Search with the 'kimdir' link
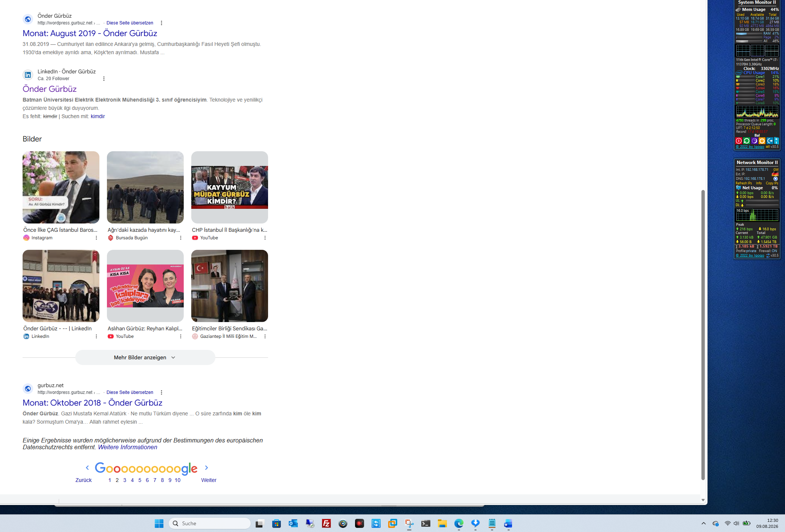This screenshot has height=532, width=785. pyautogui.click(x=98, y=116)
